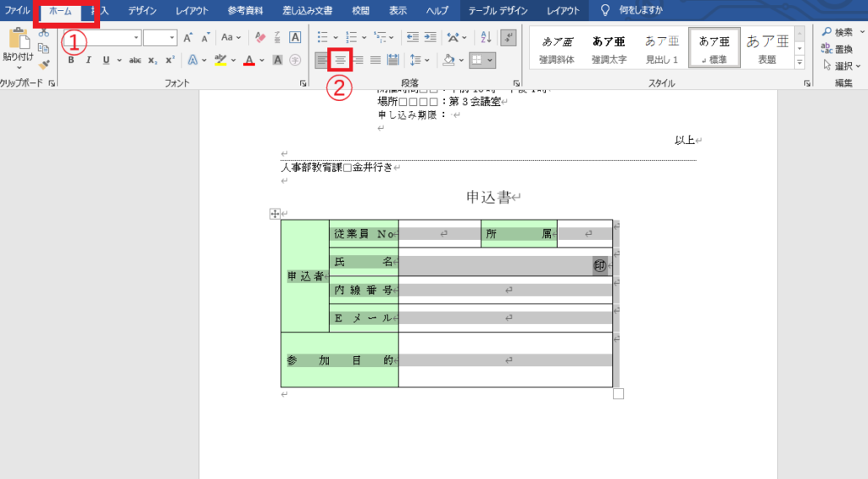This screenshot has width=868, height=479.
Task: Click the phonetic guide (ruby) icon
Action: 277,37
